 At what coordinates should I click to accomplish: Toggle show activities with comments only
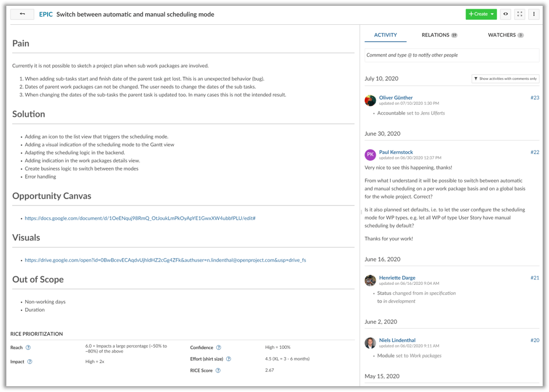click(x=505, y=79)
